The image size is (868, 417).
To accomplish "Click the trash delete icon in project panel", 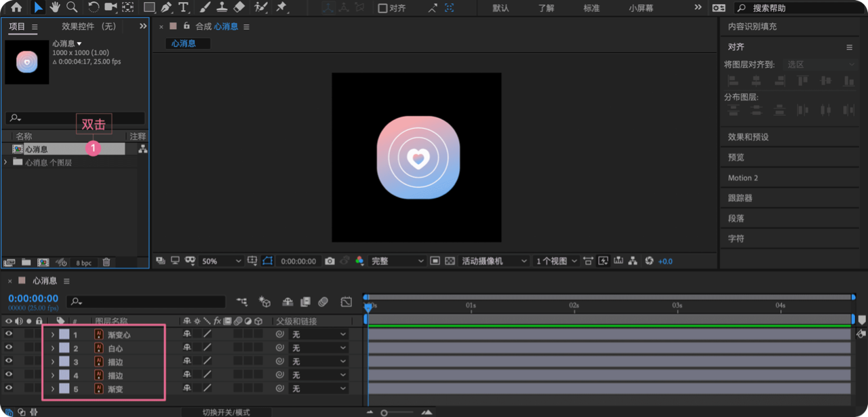I will [x=106, y=262].
